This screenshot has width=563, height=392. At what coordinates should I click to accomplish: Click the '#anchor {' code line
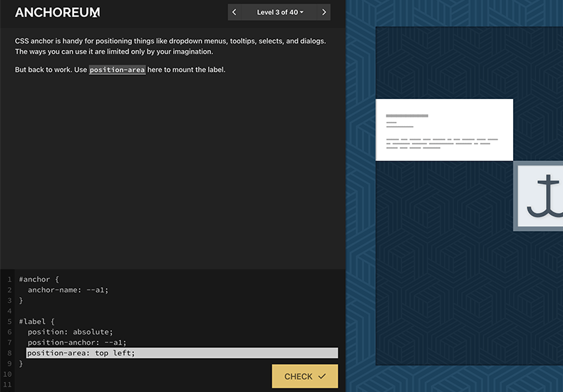[x=38, y=279]
